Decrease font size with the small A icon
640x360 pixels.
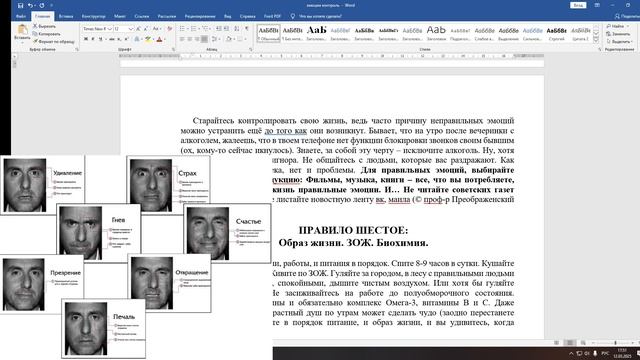coord(146,29)
